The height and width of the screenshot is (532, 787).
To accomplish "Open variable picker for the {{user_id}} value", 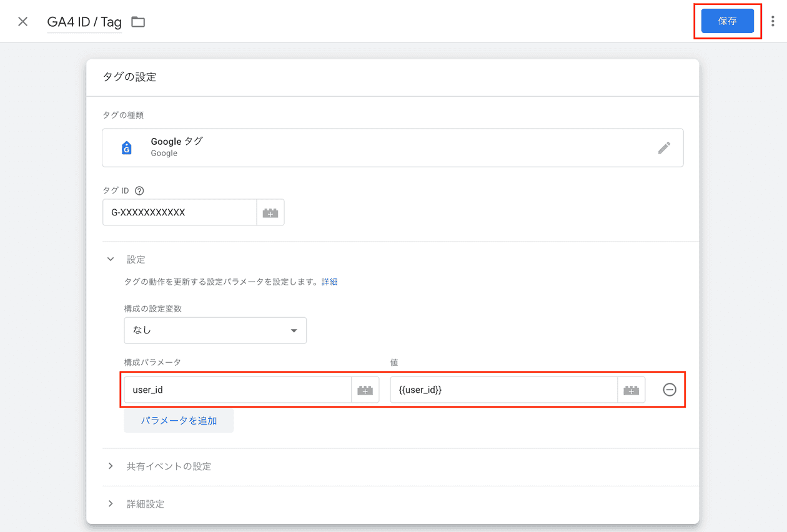I will click(x=631, y=389).
